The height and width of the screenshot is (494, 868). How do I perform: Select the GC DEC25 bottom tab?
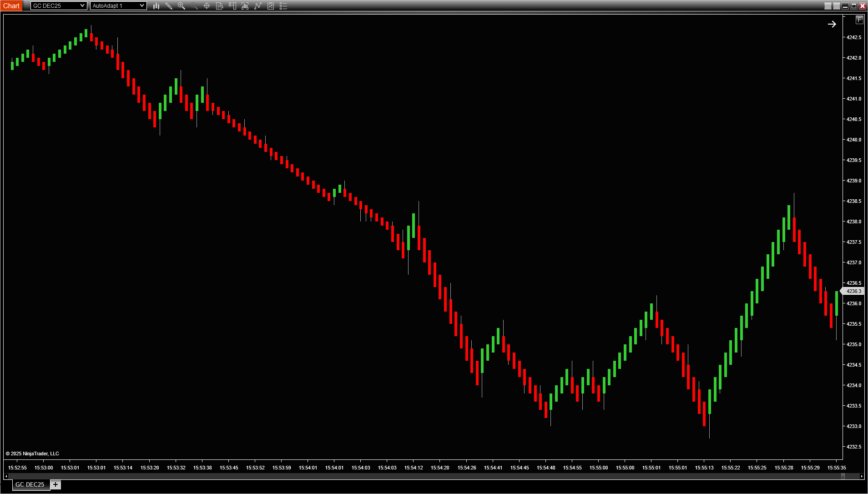tap(30, 484)
